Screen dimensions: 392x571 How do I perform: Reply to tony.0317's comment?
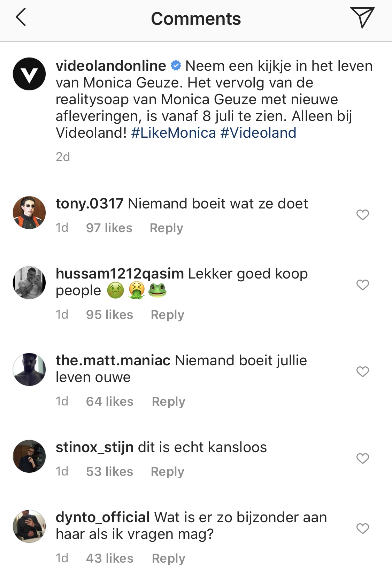[166, 228]
